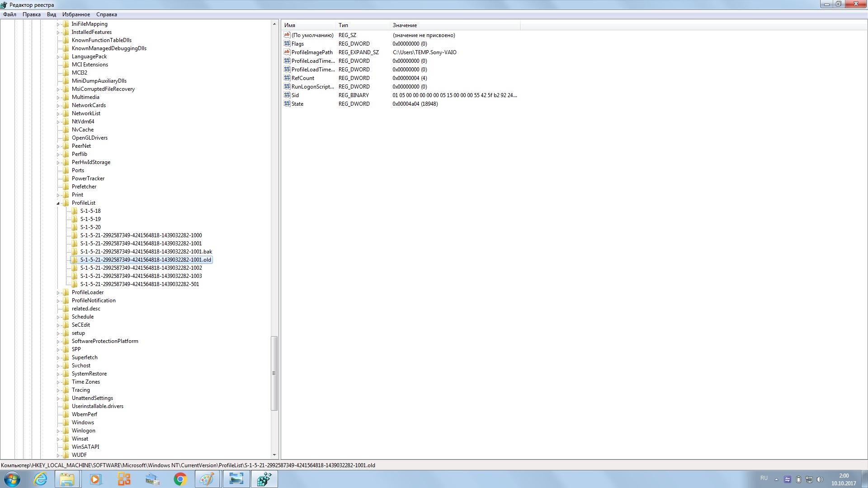Click the Flags DWORD value icon

pos(287,44)
